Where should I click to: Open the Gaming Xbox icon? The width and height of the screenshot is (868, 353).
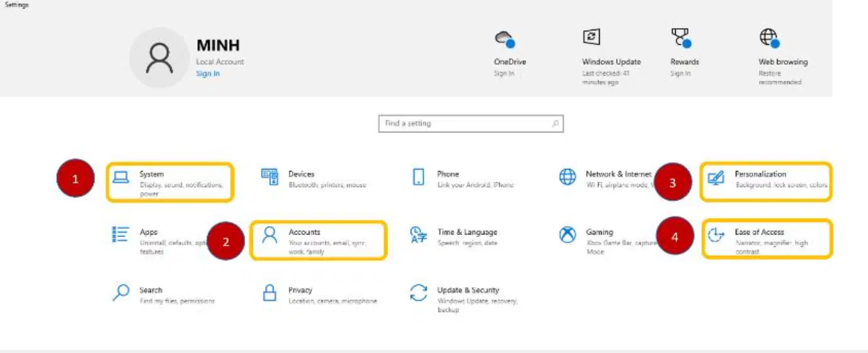(x=568, y=235)
